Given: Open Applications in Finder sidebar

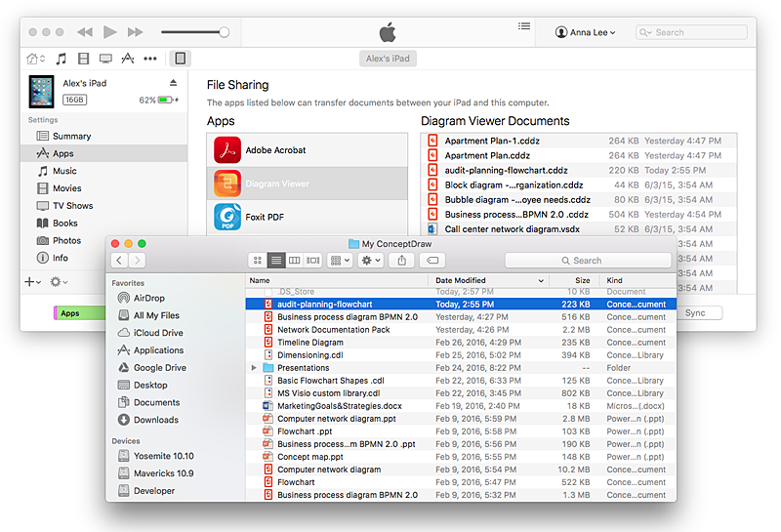Looking at the screenshot, I should 150,350.
